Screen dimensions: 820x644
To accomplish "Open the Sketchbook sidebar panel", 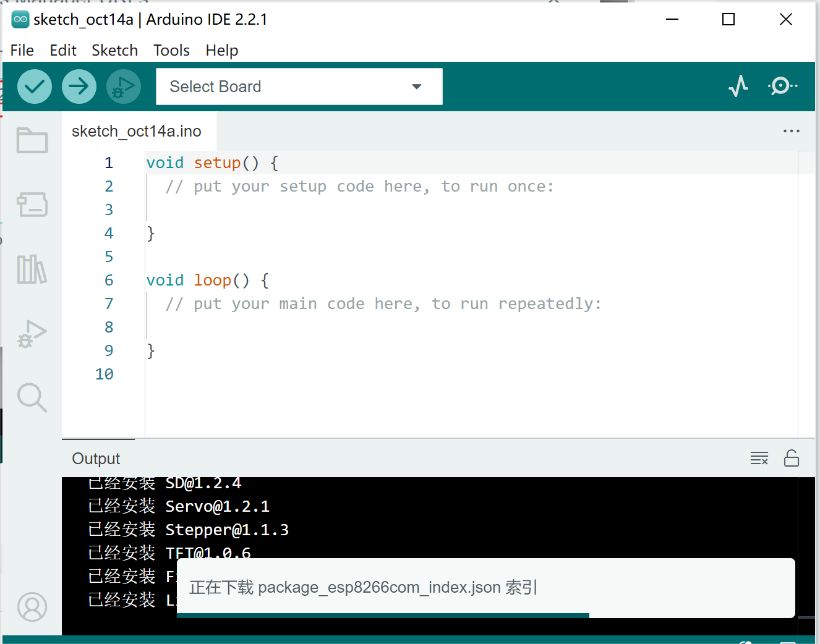I will point(32,140).
